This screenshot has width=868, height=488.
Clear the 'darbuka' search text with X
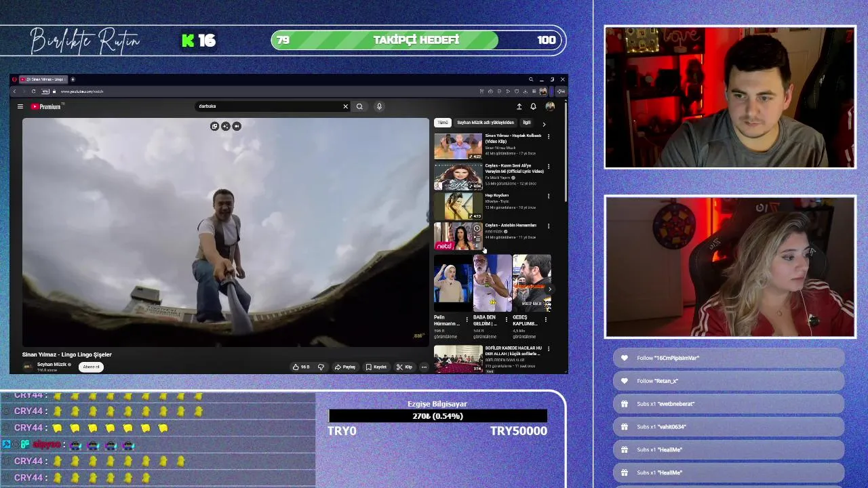pyautogui.click(x=345, y=106)
